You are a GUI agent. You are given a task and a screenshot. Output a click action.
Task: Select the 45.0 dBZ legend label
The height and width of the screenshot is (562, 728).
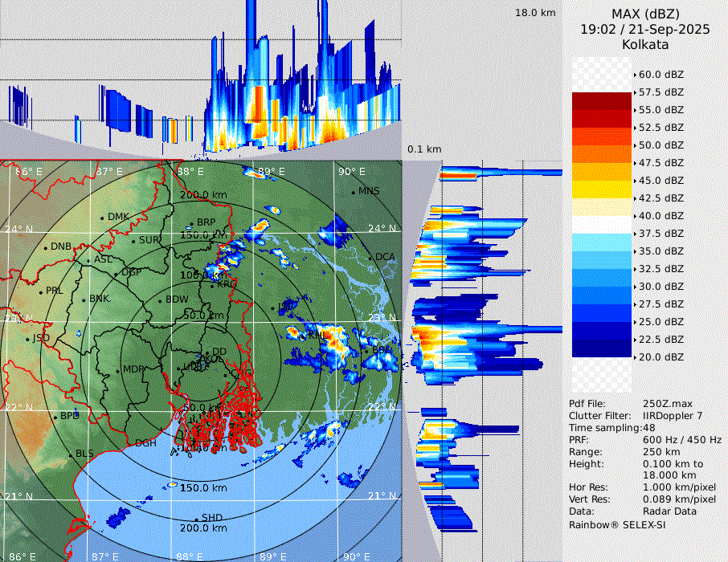pos(661,181)
